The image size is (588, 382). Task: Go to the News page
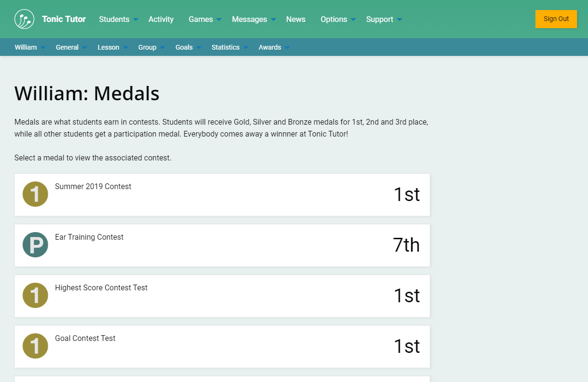(295, 19)
